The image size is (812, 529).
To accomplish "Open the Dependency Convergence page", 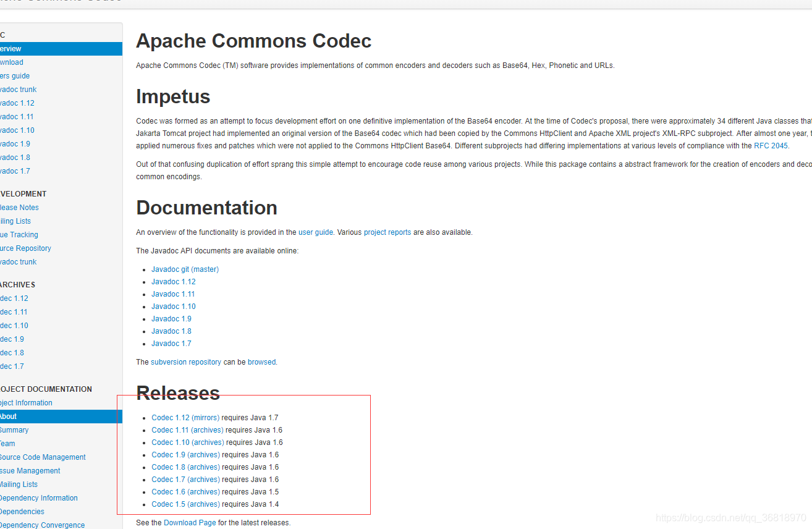I will pos(43,525).
